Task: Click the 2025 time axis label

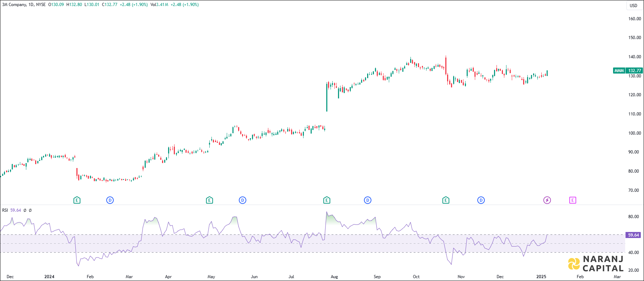Action: pos(541,277)
